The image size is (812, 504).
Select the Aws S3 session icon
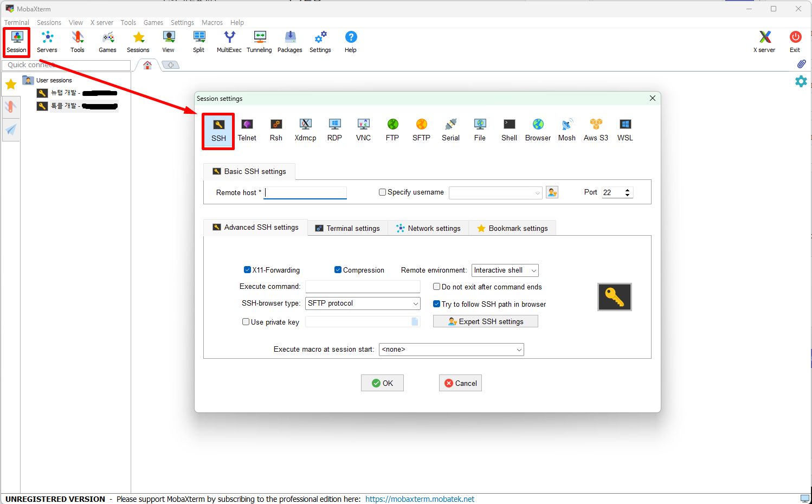coord(596,130)
